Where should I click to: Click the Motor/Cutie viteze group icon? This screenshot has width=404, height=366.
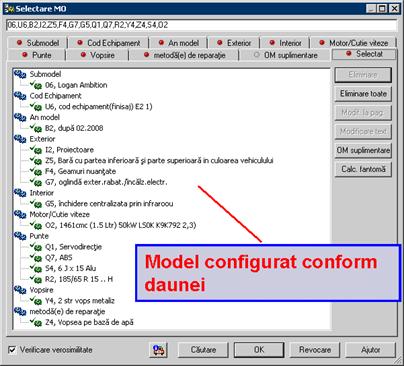click(20, 214)
